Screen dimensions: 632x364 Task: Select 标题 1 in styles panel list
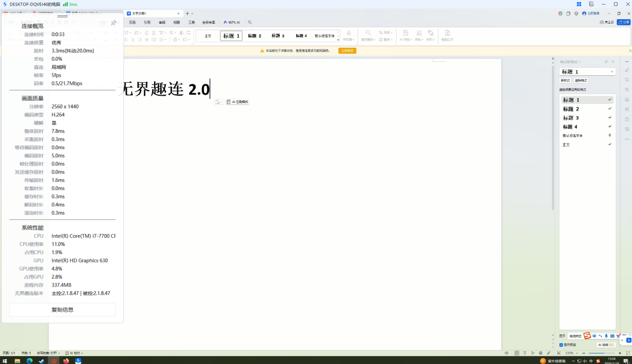point(587,100)
